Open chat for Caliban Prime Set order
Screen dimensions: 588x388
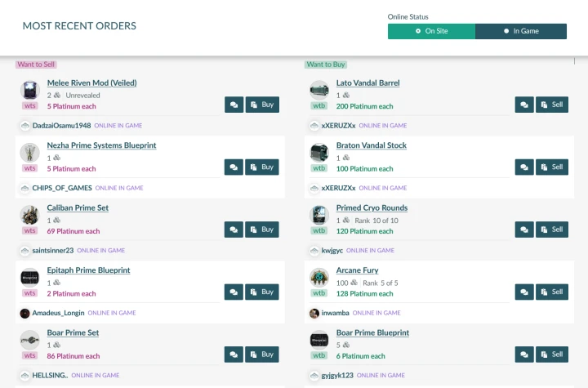pos(234,230)
